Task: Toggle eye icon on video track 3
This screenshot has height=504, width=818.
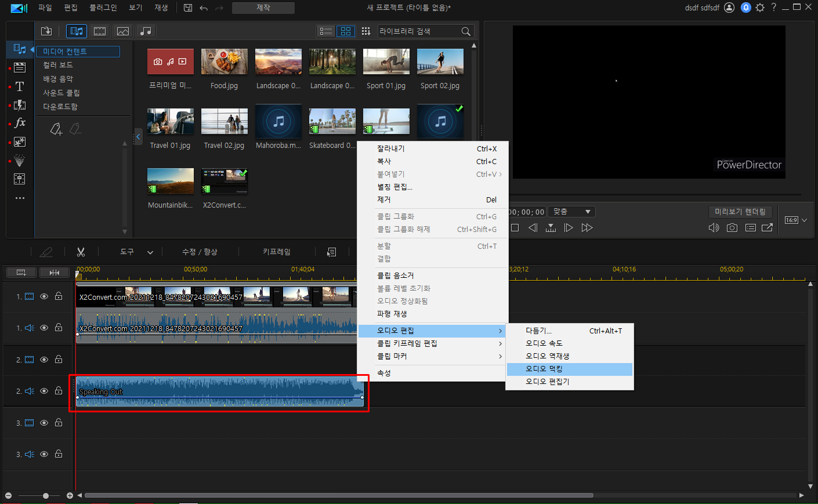Action: pyautogui.click(x=44, y=423)
